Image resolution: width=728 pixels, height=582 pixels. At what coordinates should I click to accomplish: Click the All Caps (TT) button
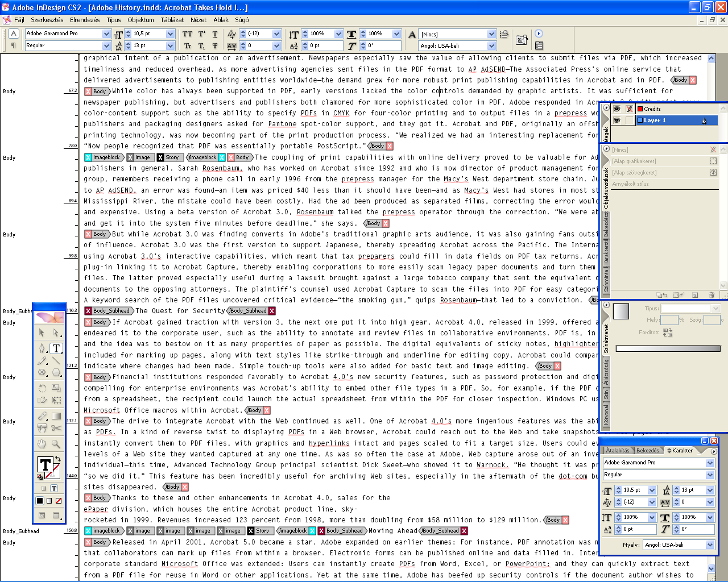point(187,34)
